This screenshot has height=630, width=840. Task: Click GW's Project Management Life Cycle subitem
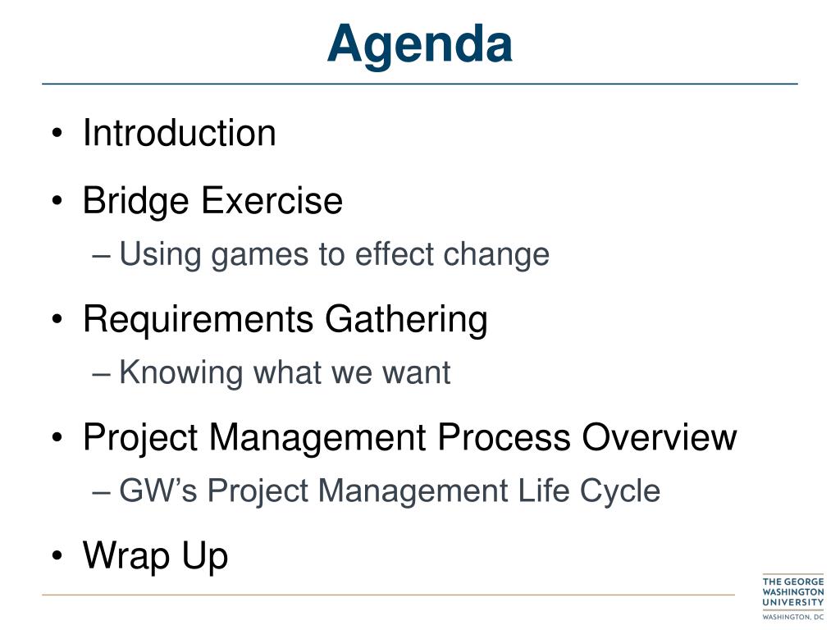pyautogui.click(x=390, y=491)
